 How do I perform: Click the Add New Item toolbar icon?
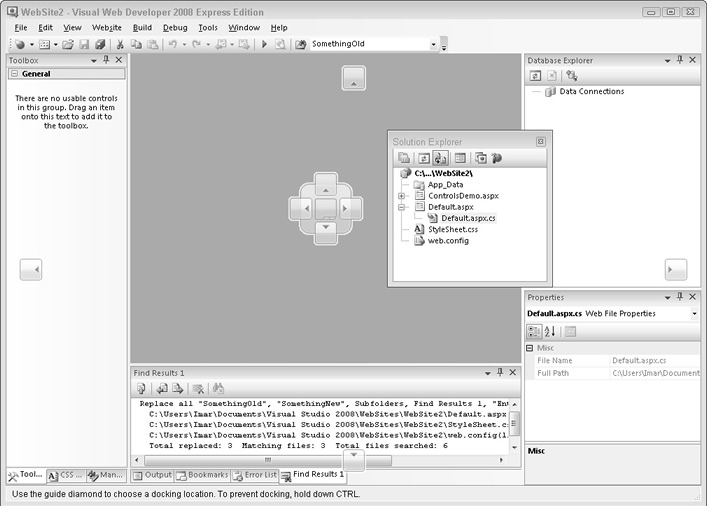point(45,44)
